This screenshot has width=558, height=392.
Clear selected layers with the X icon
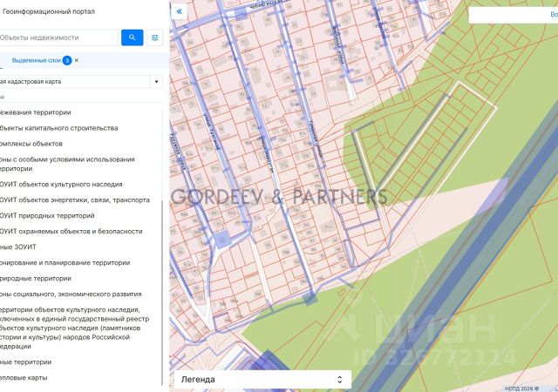77,60
